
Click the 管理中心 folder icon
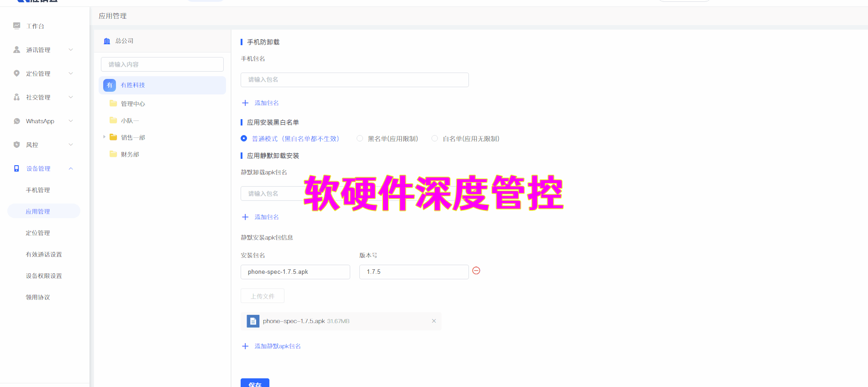click(x=113, y=104)
